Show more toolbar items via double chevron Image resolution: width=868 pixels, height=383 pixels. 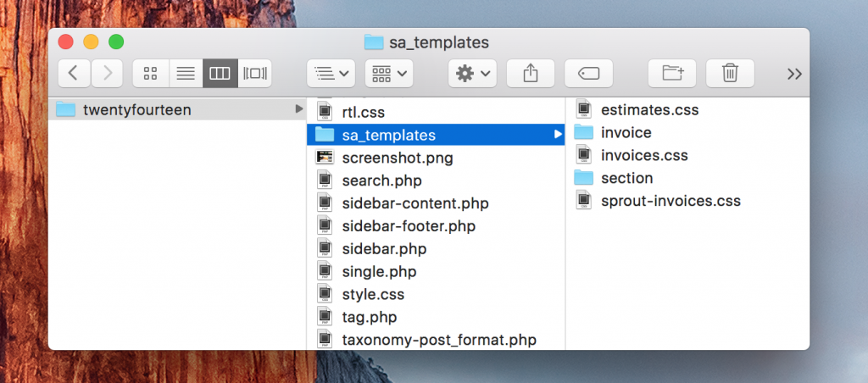(x=794, y=74)
